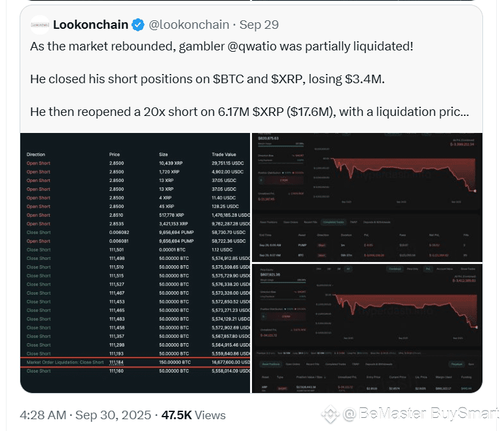Toggle the Combined view in lower chart
The image size is (504, 431).
395,269
